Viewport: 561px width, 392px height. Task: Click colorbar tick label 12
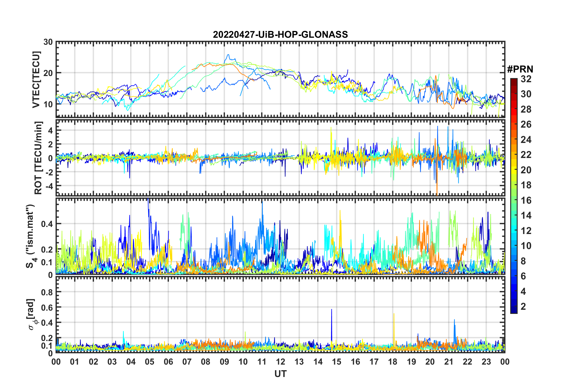[526, 230]
